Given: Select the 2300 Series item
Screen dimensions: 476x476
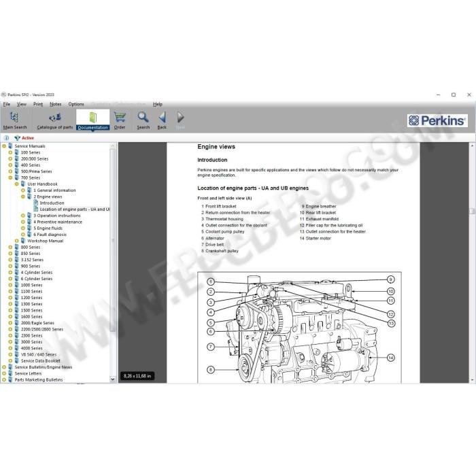Looking at the screenshot, I should coord(31,336).
